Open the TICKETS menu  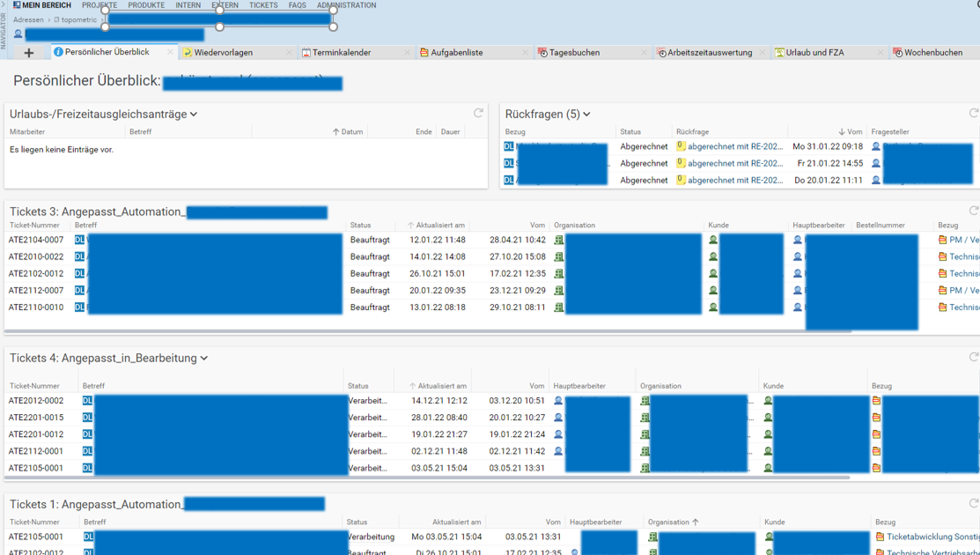(262, 5)
